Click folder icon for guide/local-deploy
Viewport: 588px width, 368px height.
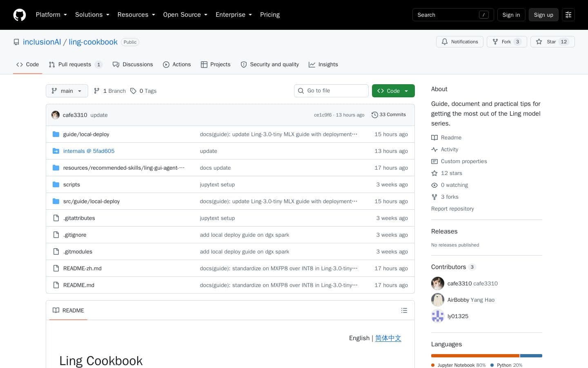click(56, 134)
